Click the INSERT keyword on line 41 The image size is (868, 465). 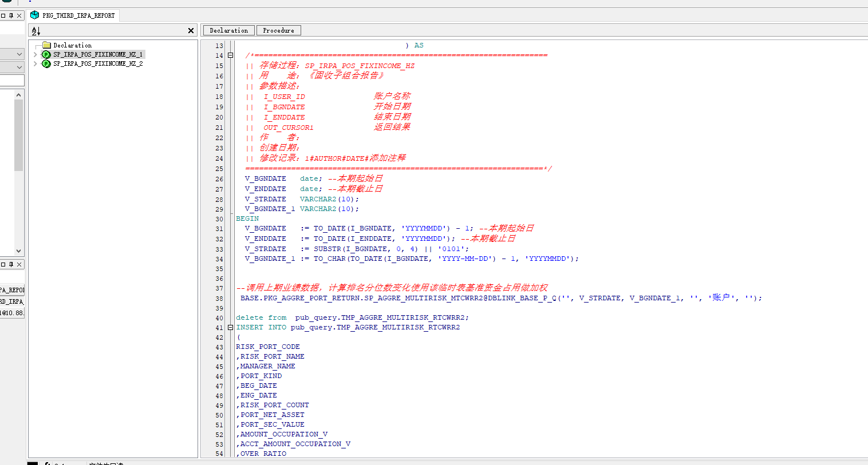[250, 327]
